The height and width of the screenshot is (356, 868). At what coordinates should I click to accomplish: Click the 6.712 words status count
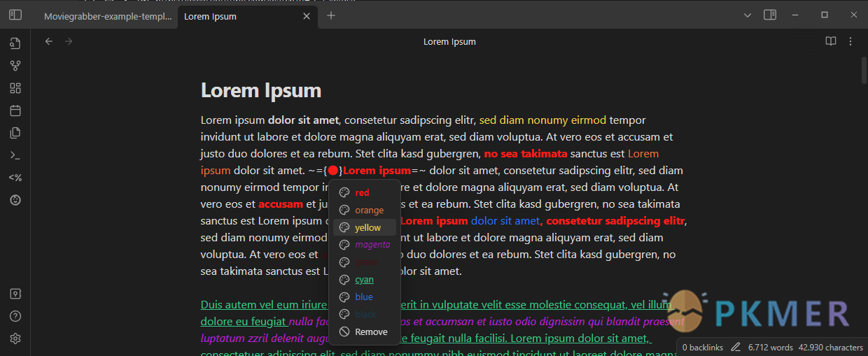771,347
